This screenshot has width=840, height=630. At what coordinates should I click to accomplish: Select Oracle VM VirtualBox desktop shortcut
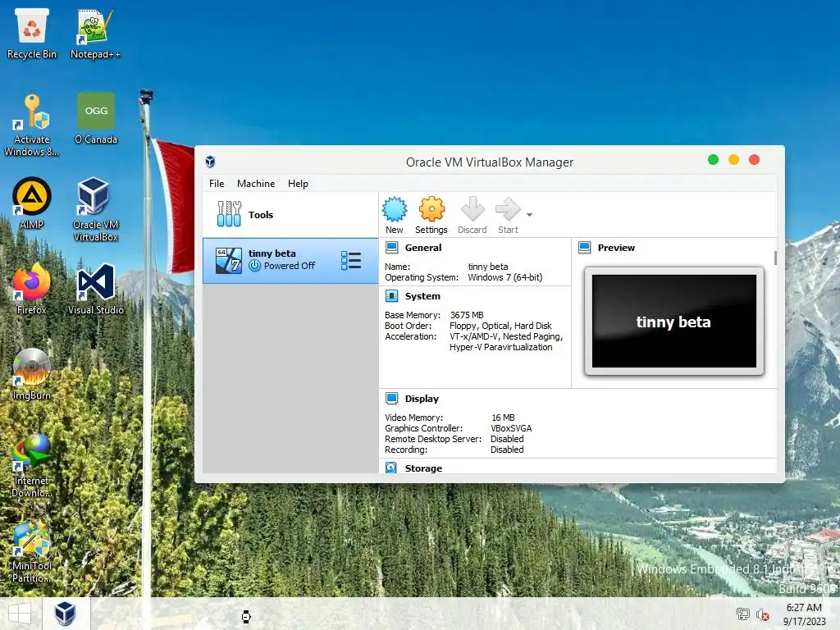coord(95,209)
